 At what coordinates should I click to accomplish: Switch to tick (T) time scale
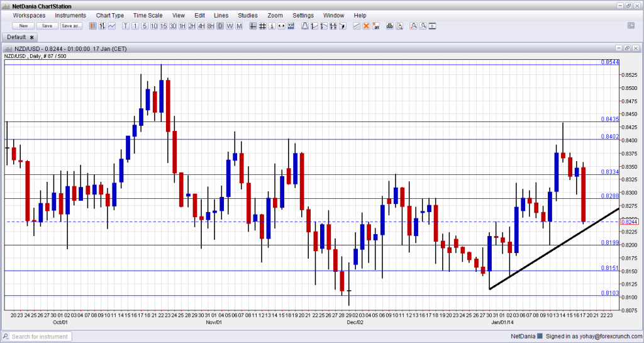pos(126,26)
